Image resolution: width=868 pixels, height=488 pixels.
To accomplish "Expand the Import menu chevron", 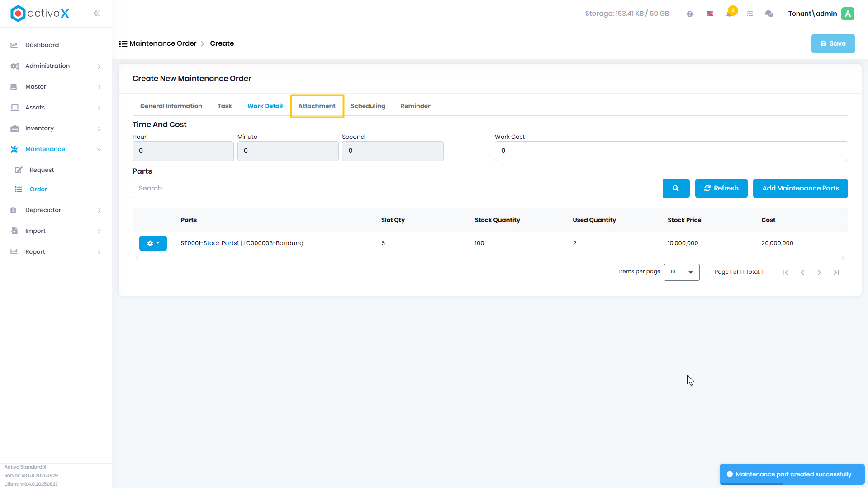I will tap(99, 232).
